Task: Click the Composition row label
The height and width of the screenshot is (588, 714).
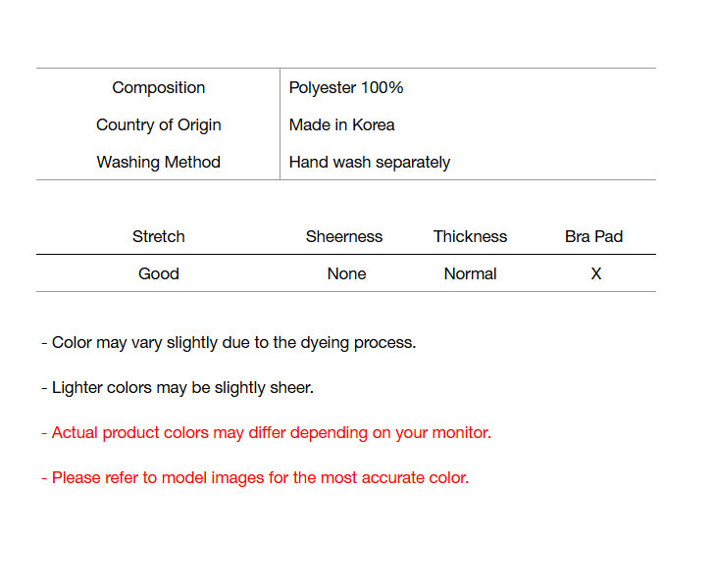Action: (158, 88)
